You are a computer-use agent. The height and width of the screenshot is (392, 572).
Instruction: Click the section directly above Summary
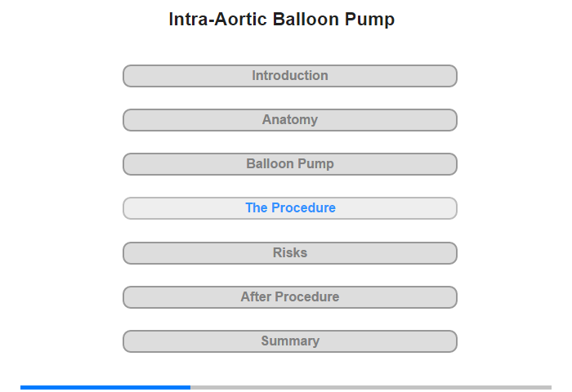(289, 297)
